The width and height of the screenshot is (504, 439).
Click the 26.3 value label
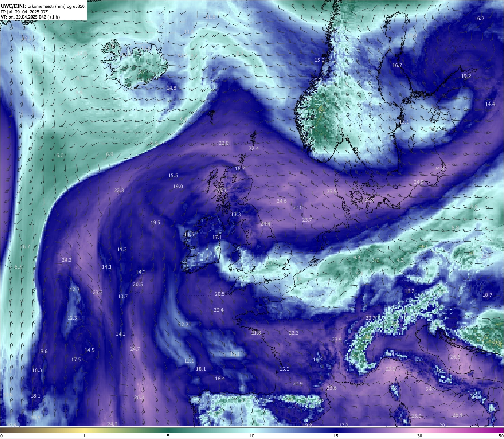(139, 397)
